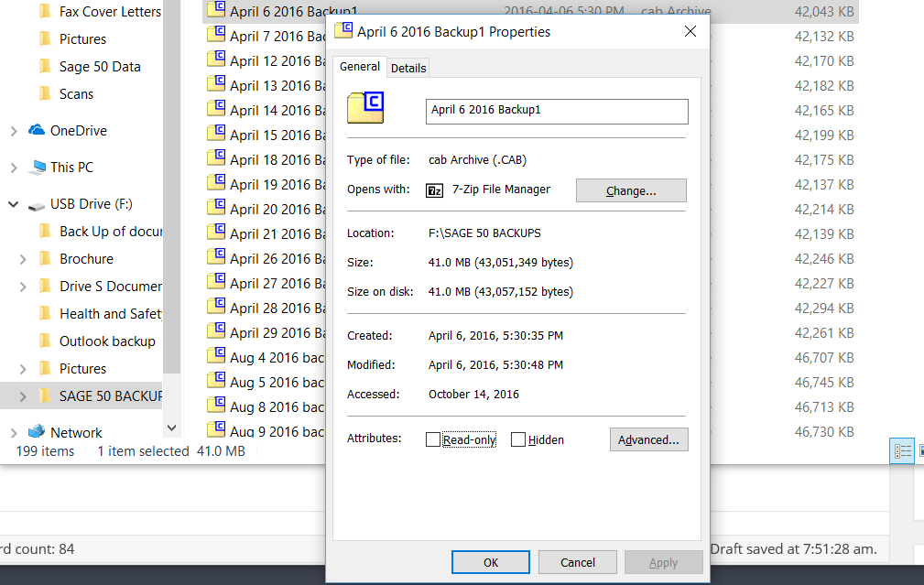Click the April 13 2016 backup file icon
This screenshot has width=924, height=585.
(216, 83)
